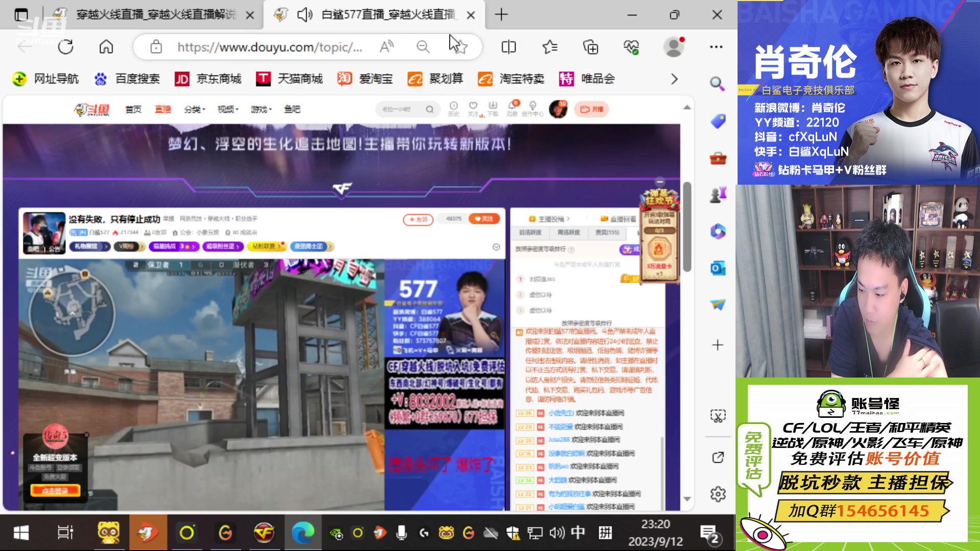Expand the Douyu 分类 dropdown

[194, 109]
